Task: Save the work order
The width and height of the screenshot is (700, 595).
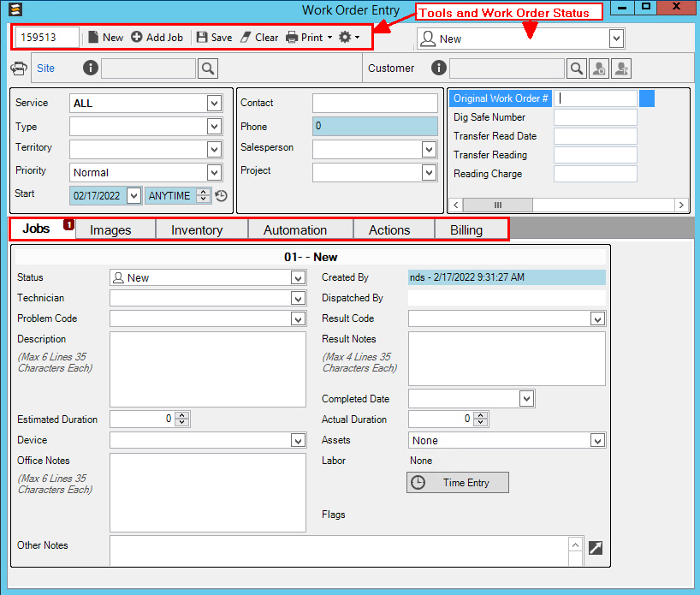Action: (214, 38)
